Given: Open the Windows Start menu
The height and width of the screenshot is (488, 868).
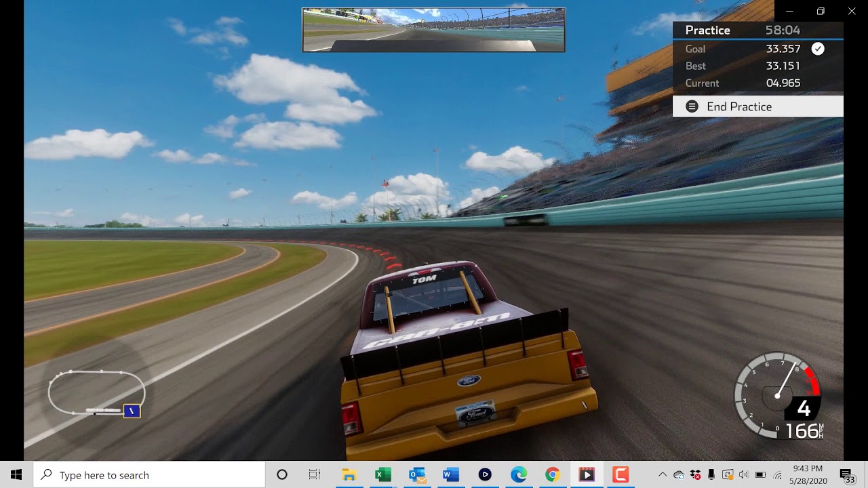Looking at the screenshot, I should coord(16,475).
